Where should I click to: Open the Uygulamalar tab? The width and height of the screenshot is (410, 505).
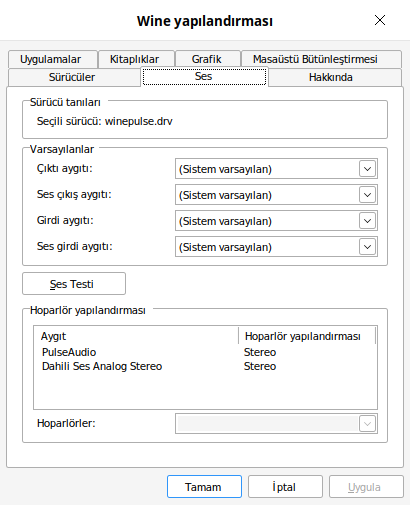(x=53, y=59)
